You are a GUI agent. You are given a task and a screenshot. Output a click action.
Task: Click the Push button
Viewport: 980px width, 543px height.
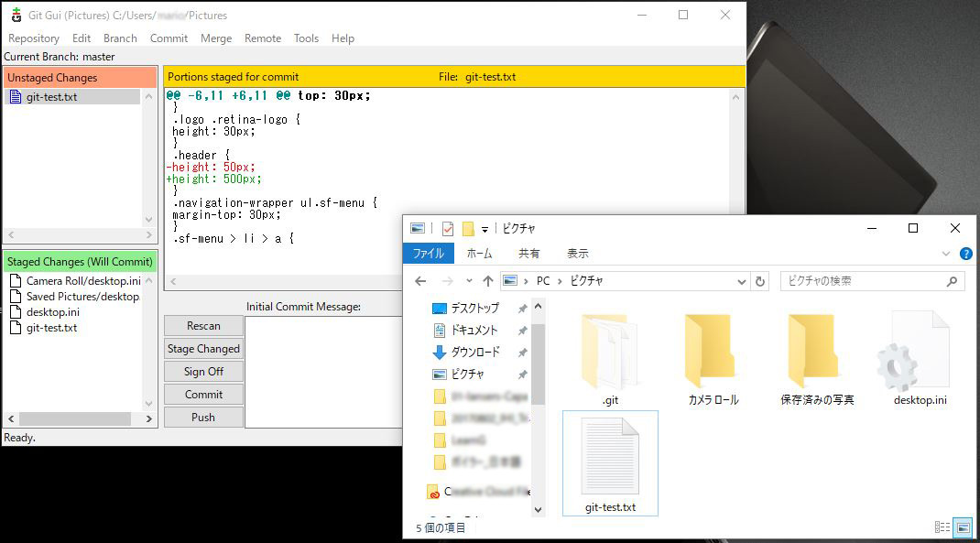coord(203,417)
